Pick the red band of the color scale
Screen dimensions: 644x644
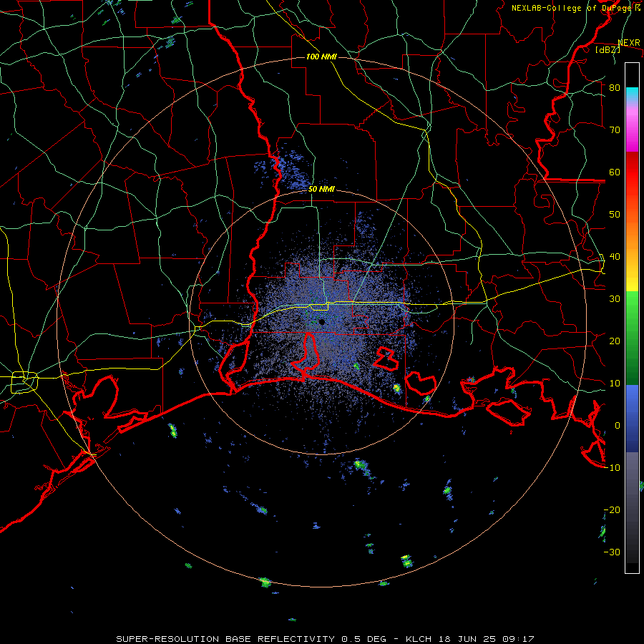[632, 172]
